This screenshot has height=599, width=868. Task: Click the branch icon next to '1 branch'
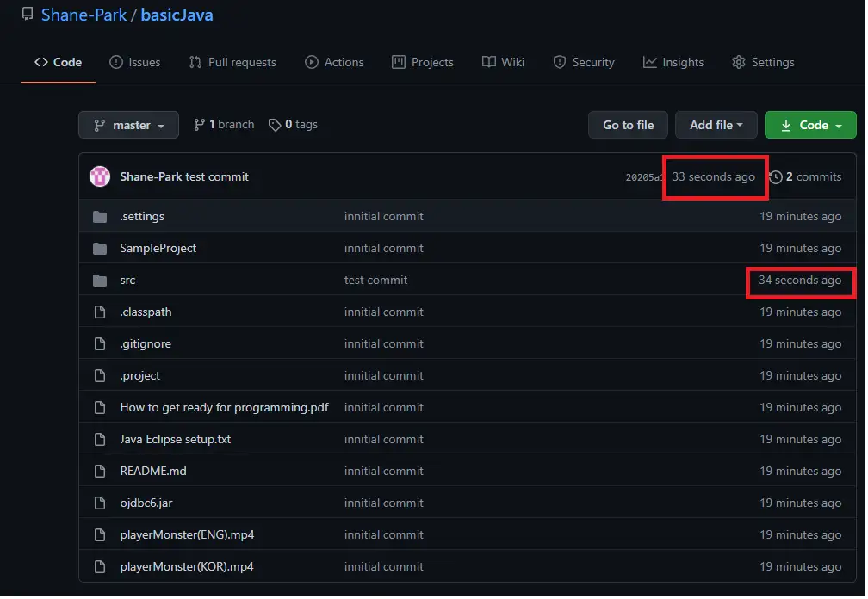coord(199,125)
